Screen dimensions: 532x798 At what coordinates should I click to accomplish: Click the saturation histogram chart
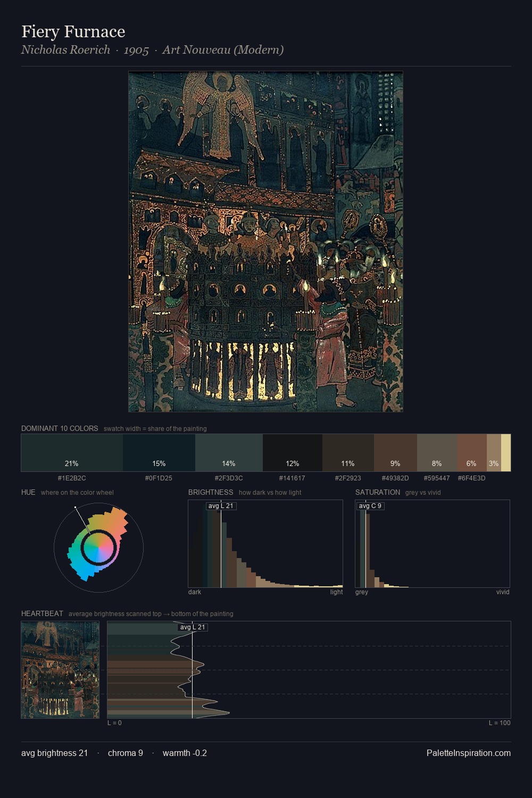[433, 544]
